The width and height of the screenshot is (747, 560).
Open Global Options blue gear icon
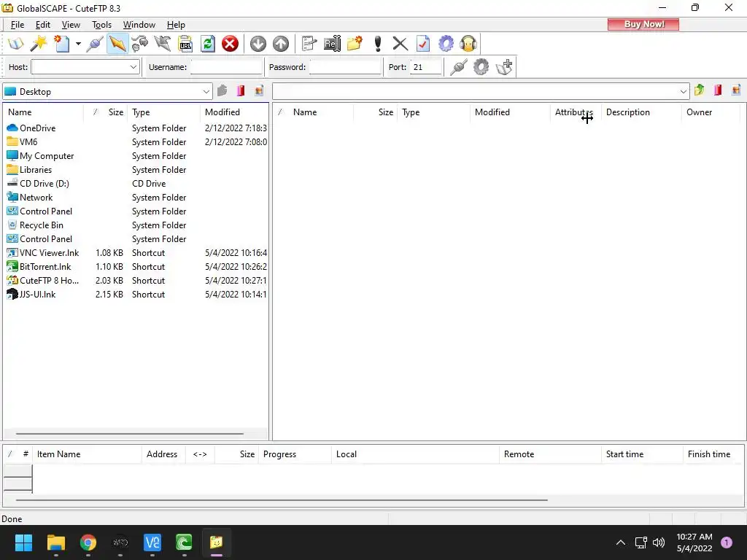pos(446,44)
